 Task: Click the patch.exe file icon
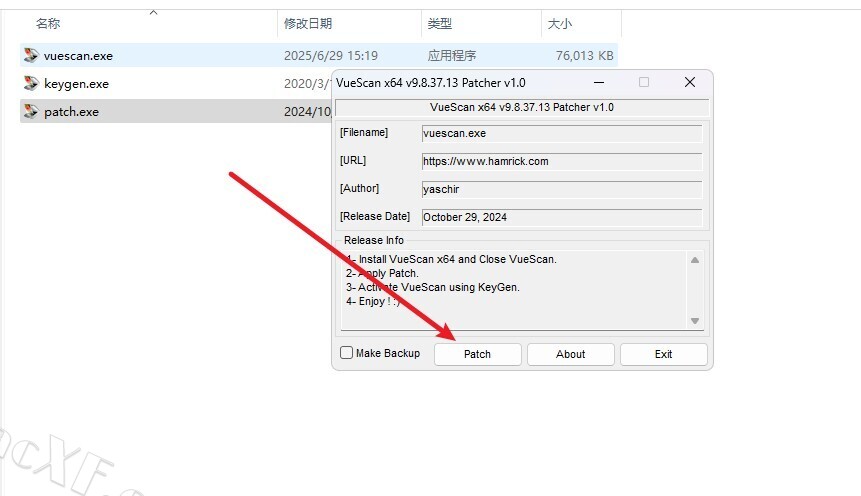31,112
